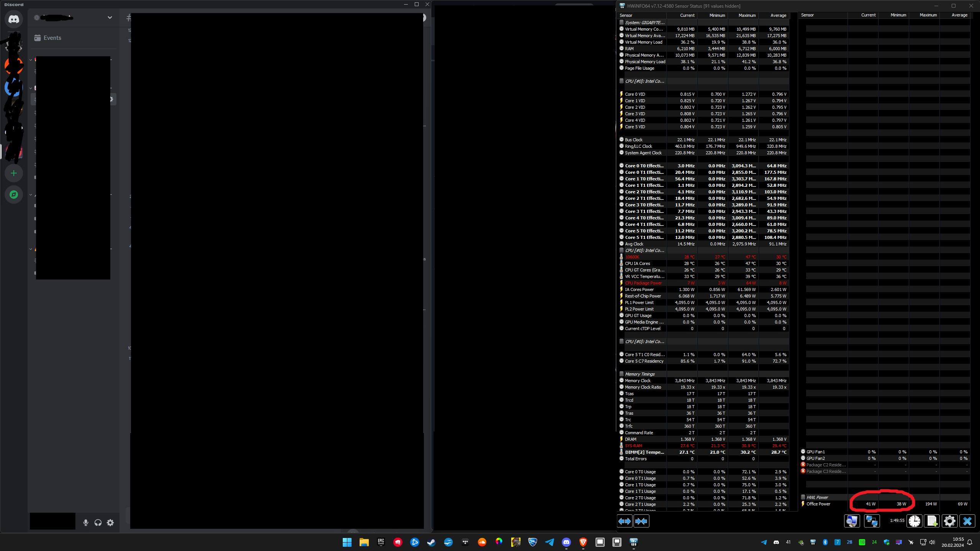Click the red X beside Package C2 Residency
The height and width of the screenshot is (551, 980).
[x=803, y=464]
